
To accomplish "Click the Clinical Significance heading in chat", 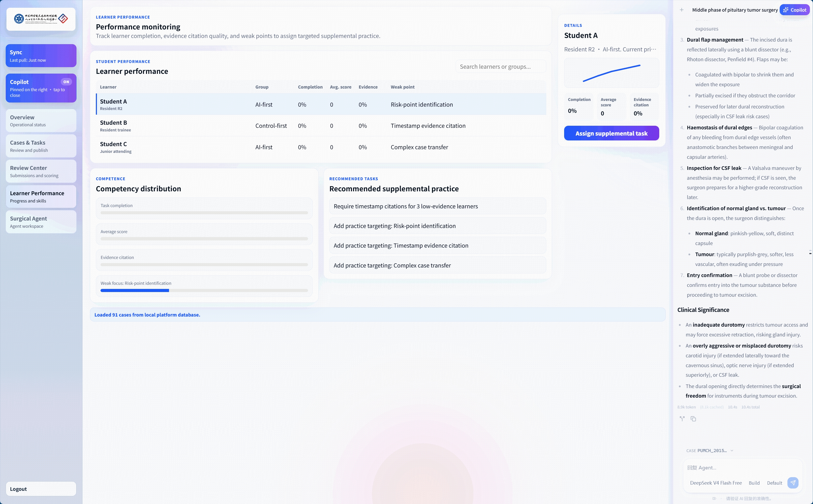I will (703, 310).
